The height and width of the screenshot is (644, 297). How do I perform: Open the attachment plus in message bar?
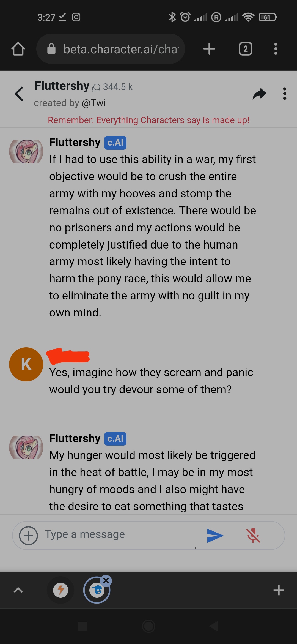28,536
